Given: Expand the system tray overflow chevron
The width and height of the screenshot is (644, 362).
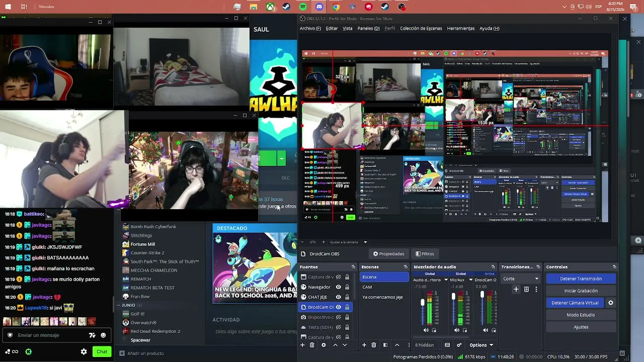Looking at the screenshot, I should pyautogui.click(x=565, y=7).
